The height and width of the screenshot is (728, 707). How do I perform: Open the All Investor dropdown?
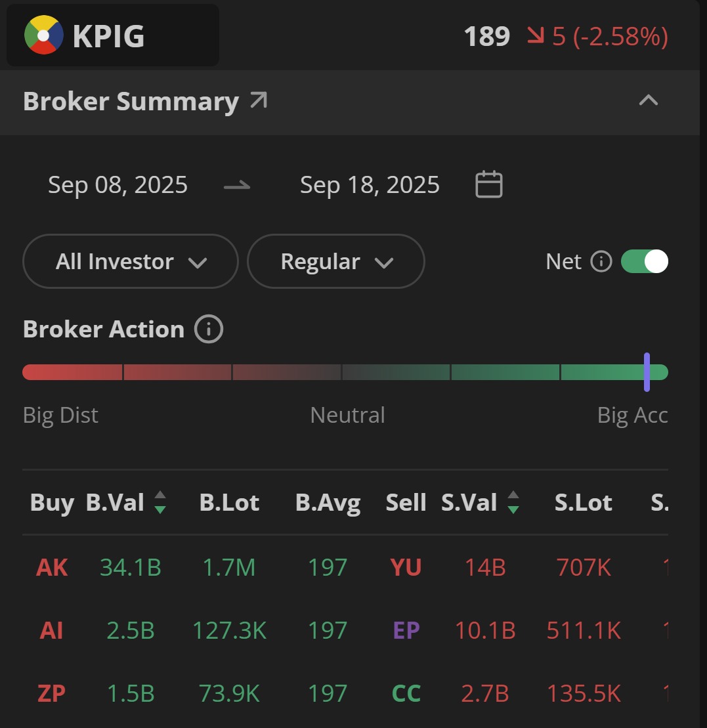(131, 261)
